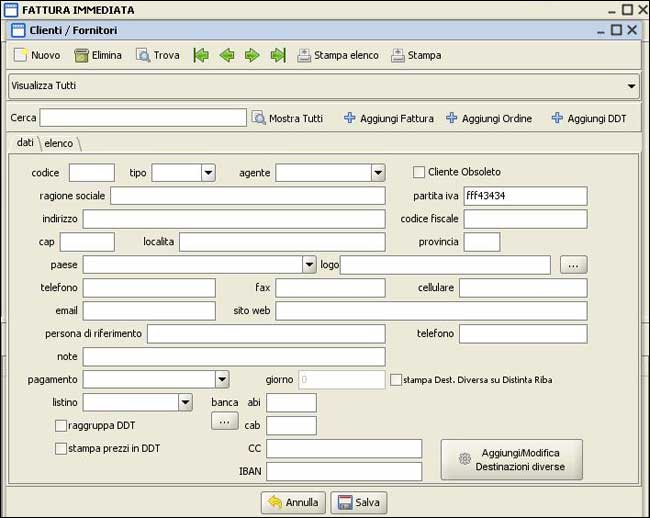Click Stampa elenco printer icon
The image size is (650, 518).
[304, 55]
